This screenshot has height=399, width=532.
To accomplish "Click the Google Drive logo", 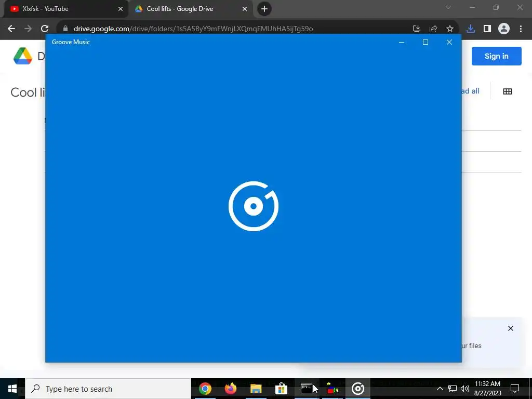I will (x=23, y=56).
